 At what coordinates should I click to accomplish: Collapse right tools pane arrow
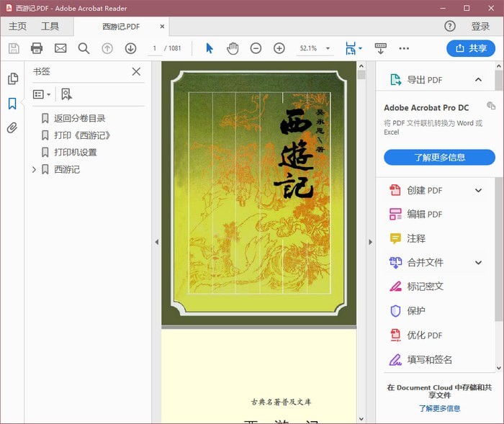(x=370, y=242)
